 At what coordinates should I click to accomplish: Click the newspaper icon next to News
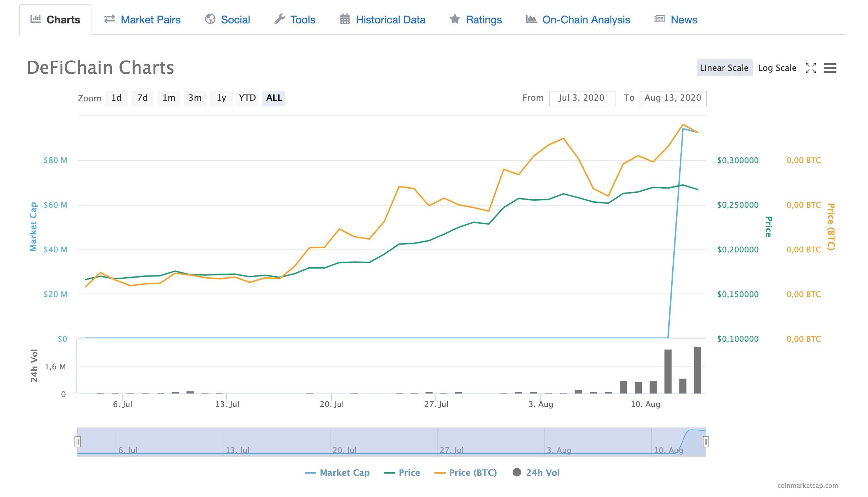[x=660, y=19]
